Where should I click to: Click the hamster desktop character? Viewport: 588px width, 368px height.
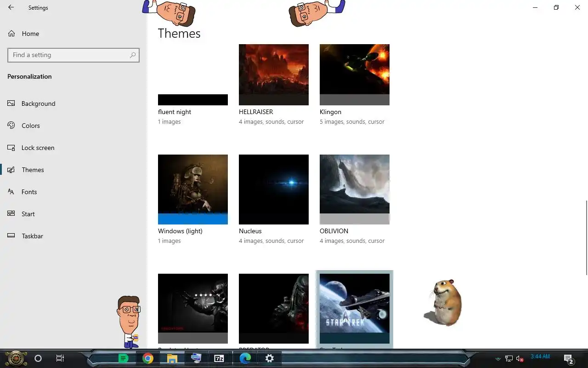pos(444,302)
